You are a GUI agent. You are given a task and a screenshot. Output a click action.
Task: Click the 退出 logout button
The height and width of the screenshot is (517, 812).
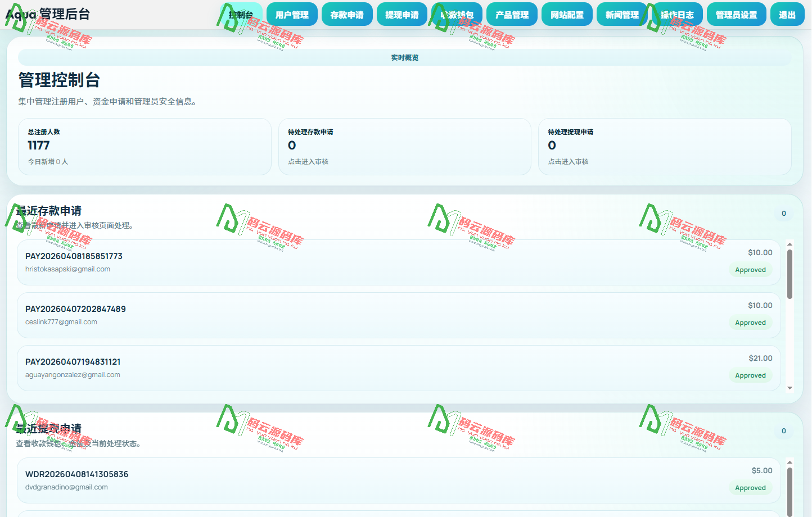click(x=787, y=15)
